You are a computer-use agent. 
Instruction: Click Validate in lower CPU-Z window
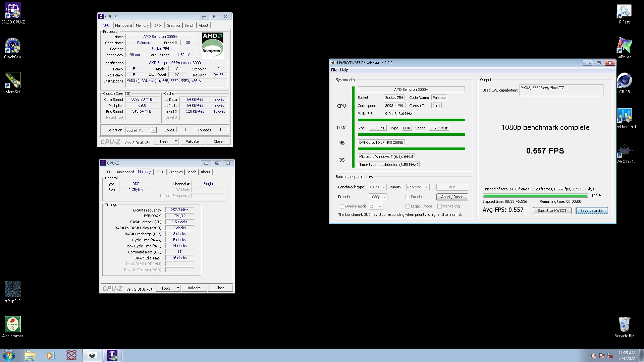(x=194, y=288)
